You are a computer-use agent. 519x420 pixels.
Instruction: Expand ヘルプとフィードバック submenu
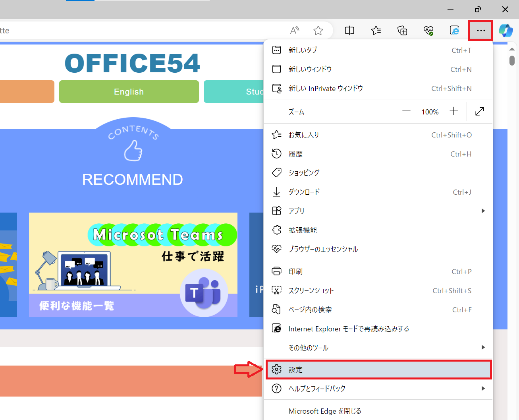coord(378,389)
